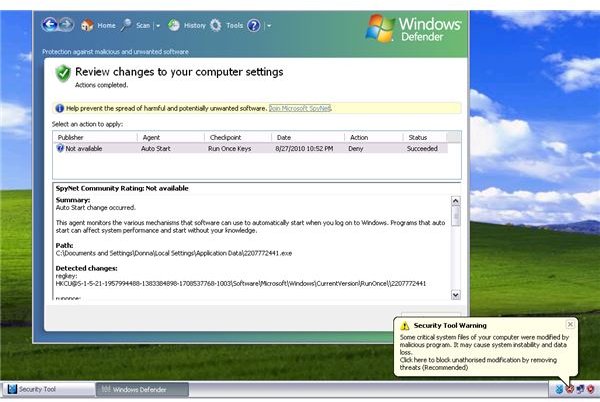Go back using the Back arrow button

click(50, 25)
